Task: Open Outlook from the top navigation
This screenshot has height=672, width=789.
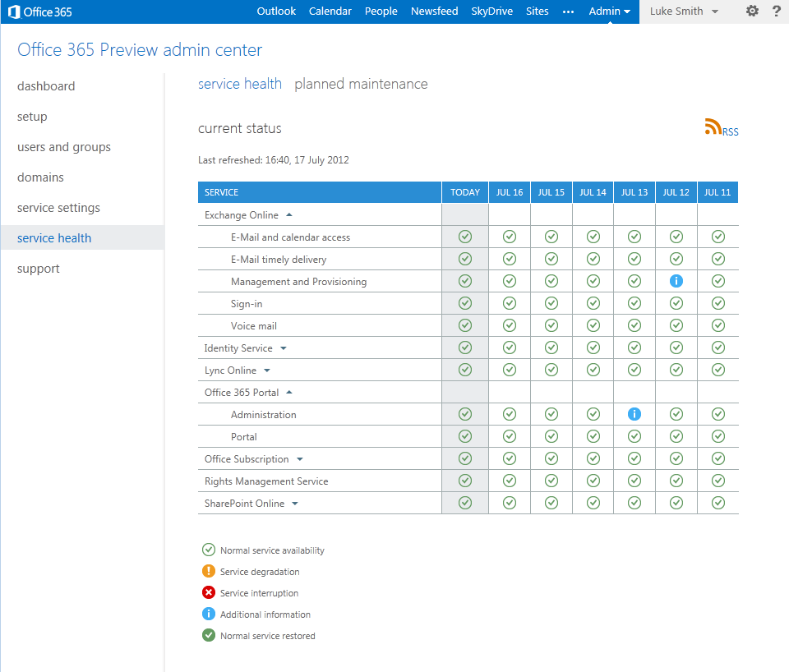Action: pos(276,12)
